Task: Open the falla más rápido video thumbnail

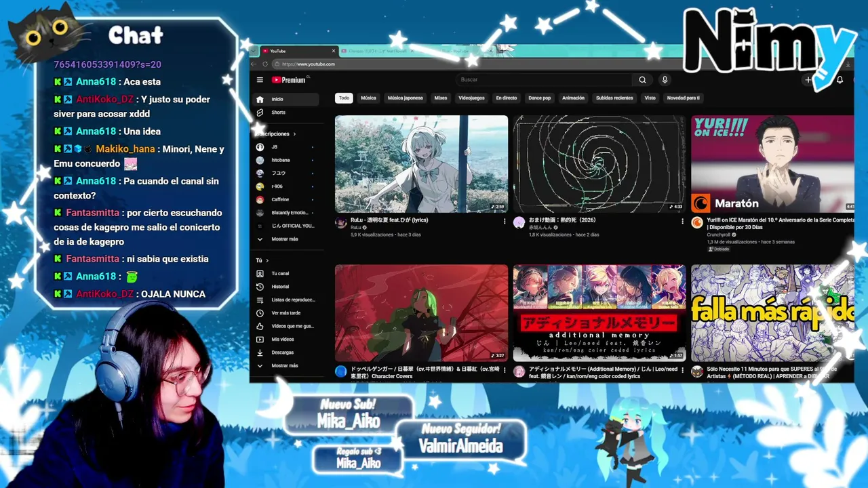Action: click(772, 312)
